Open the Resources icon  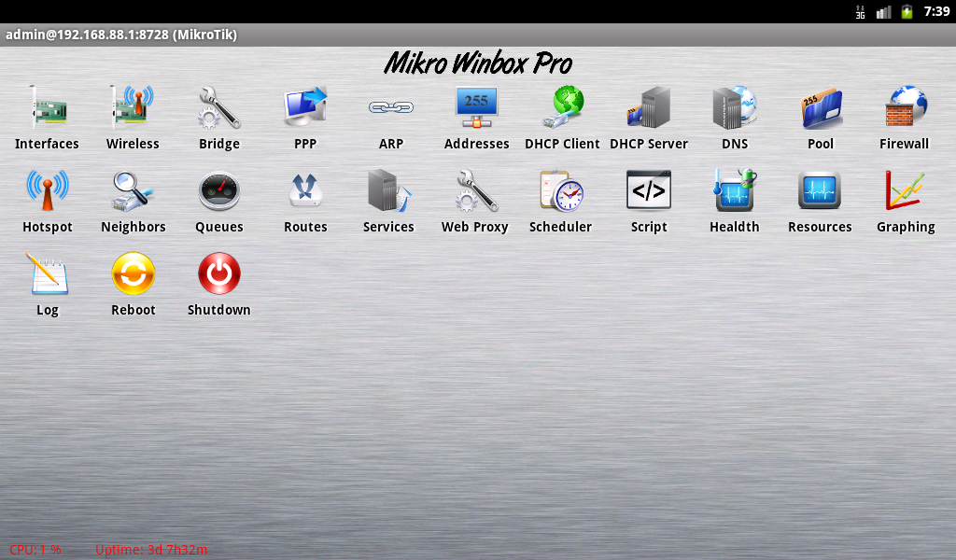(x=820, y=190)
